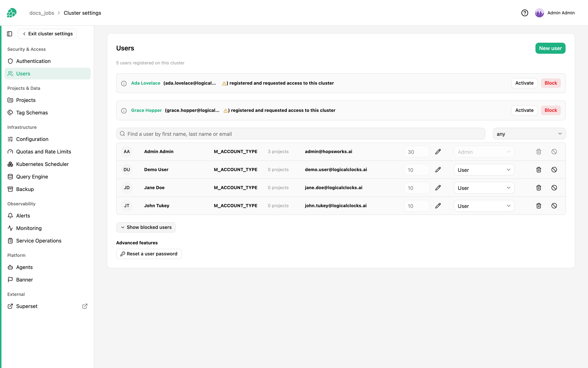Expand Show blocked users

[x=146, y=227]
